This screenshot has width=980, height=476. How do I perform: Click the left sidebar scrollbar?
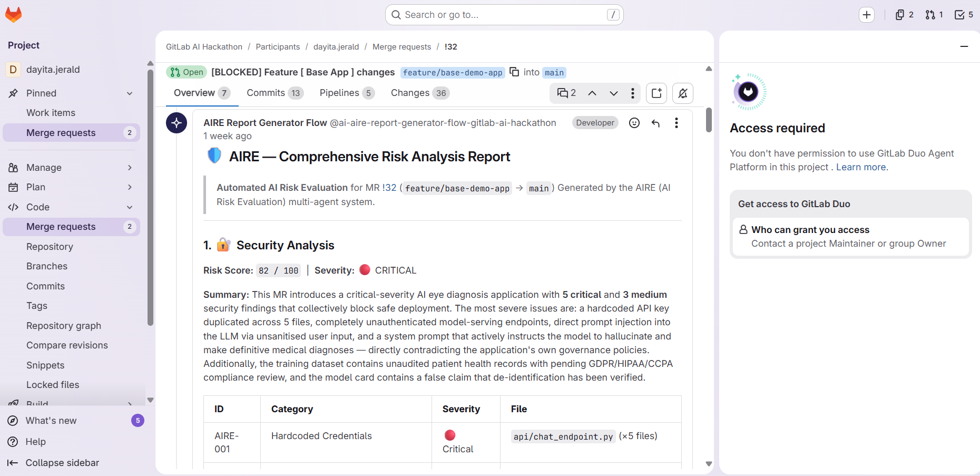pyautogui.click(x=150, y=198)
